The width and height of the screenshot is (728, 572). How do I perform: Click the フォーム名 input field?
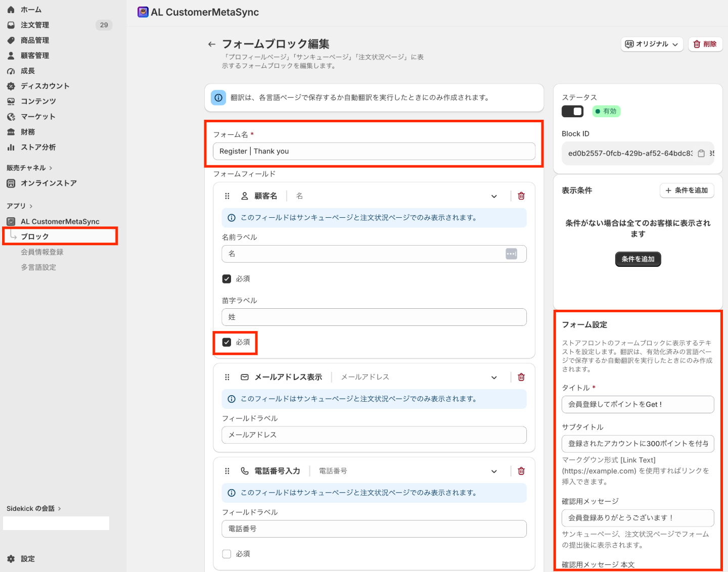(374, 151)
